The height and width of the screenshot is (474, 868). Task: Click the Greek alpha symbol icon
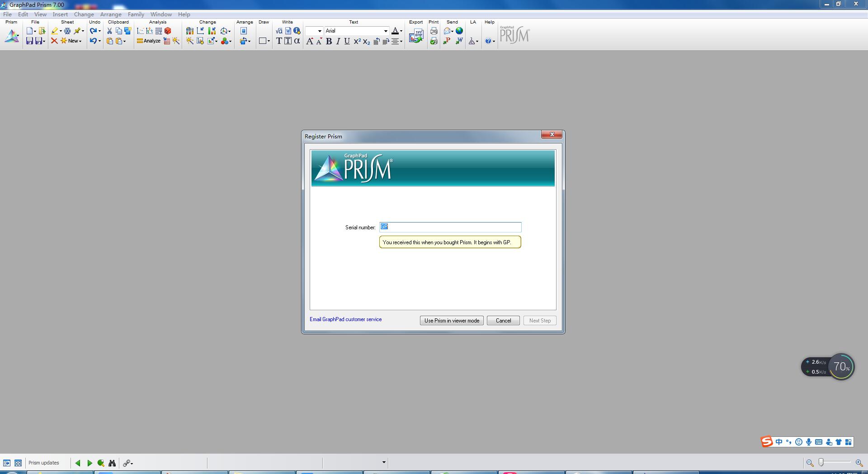click(x=297, y=41)
